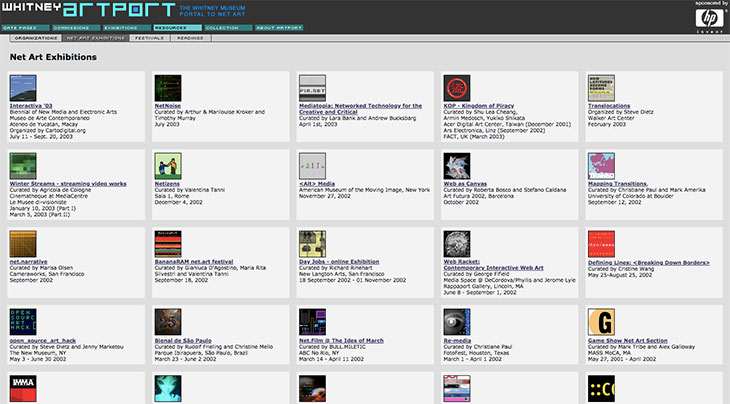
Task: Click the Net Art Exhibitions heading
Action: [53, 57]
